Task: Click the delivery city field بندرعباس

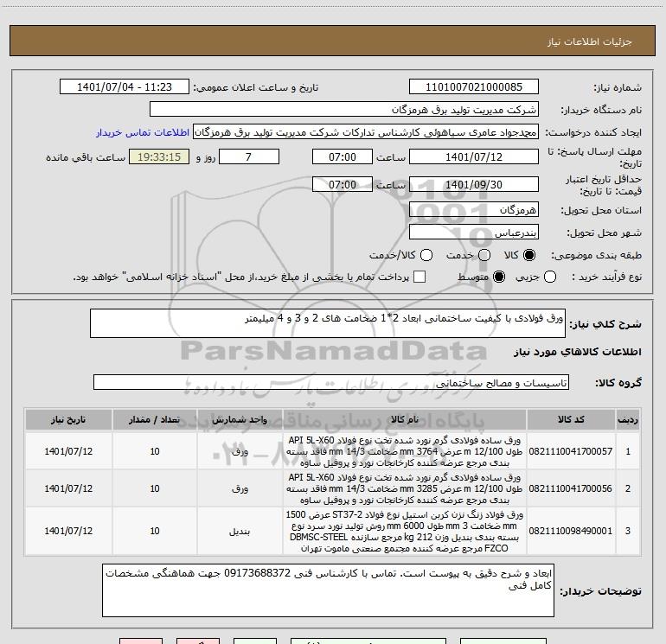Action: pyautogui.click(x=474, y=233)
